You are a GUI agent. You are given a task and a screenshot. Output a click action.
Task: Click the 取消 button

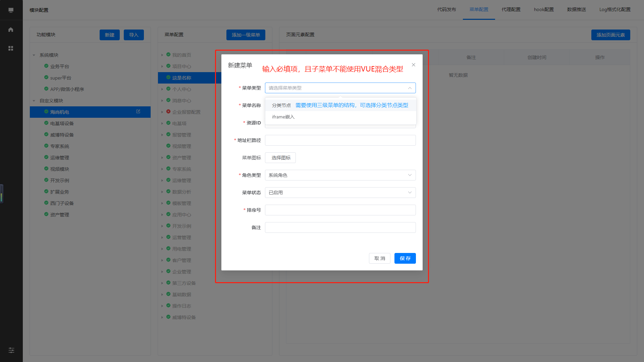379,258
